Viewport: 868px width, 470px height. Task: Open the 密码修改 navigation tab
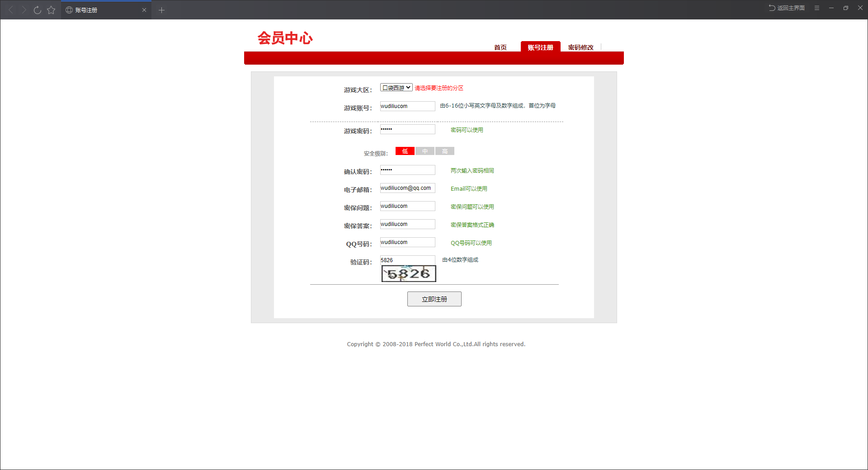point(581,47)
